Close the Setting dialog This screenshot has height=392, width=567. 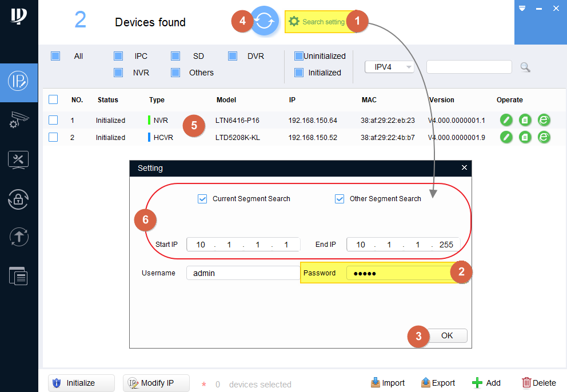[x=464, y=167]
